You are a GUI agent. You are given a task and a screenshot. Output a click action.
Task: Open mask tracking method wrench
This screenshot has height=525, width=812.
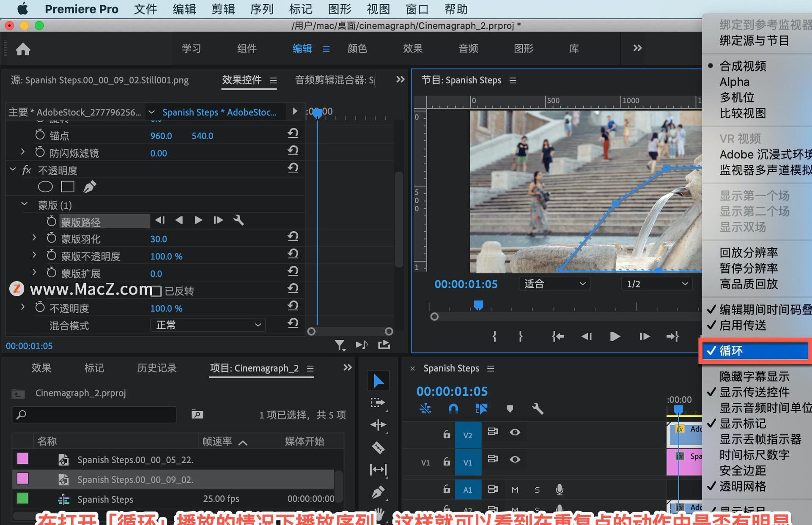click(239, 220)
